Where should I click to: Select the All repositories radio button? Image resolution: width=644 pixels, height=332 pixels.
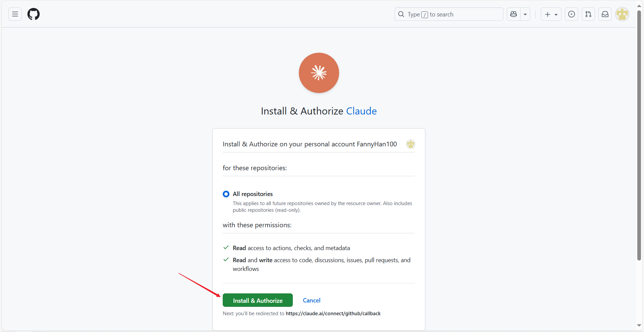tap(226, 194)
